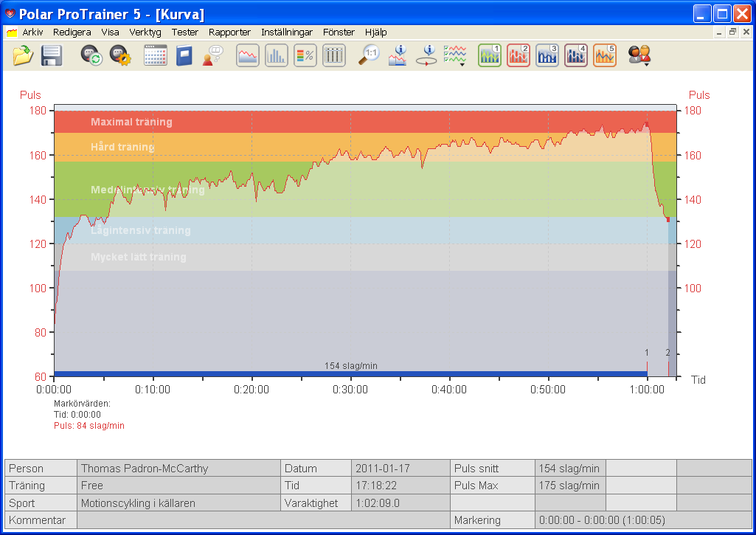Viewport: 756px width, 535px height.
Task: Click the lap info icon with oval
Action: (427, 55)
